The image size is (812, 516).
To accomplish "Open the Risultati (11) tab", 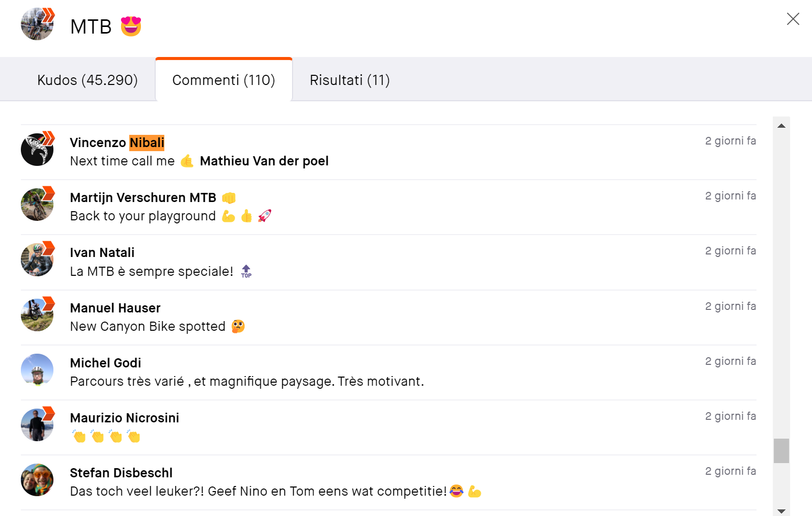I will point(350,80).
